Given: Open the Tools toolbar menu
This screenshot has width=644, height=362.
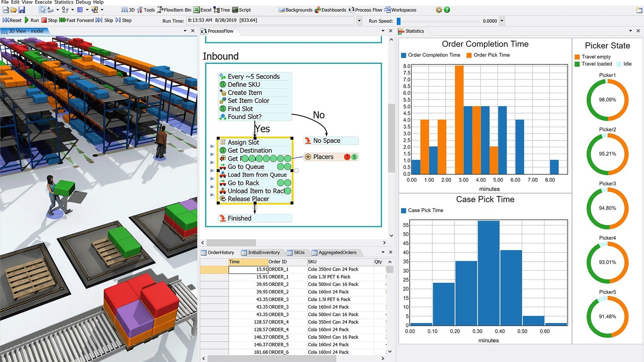Looking at the screenshot, I should coord(146,10).
